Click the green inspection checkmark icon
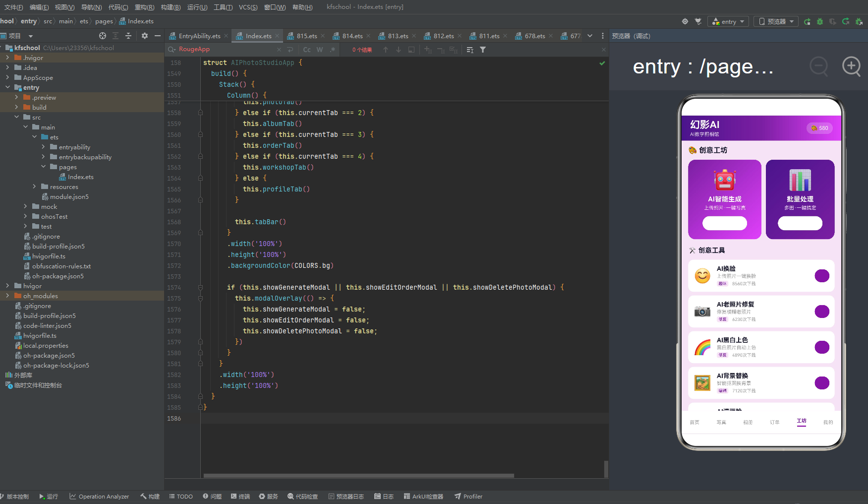Image resolution: width=868 pixels, height=504 pixels. [602, 63]
